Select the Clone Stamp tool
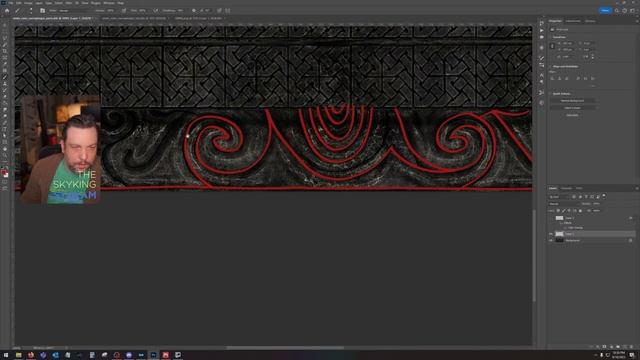Image resolution: width=640 pixels, height=360 pixels. pos(5,84)
